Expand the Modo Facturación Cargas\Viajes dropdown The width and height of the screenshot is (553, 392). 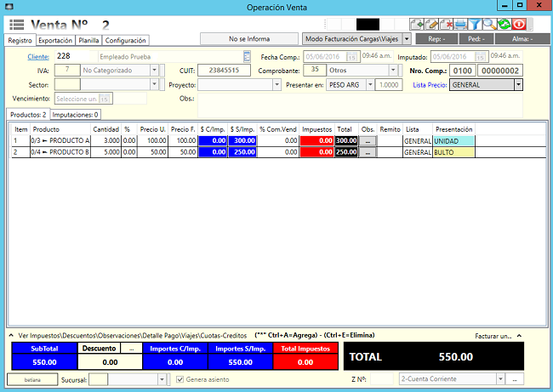(x=407, y=39)
